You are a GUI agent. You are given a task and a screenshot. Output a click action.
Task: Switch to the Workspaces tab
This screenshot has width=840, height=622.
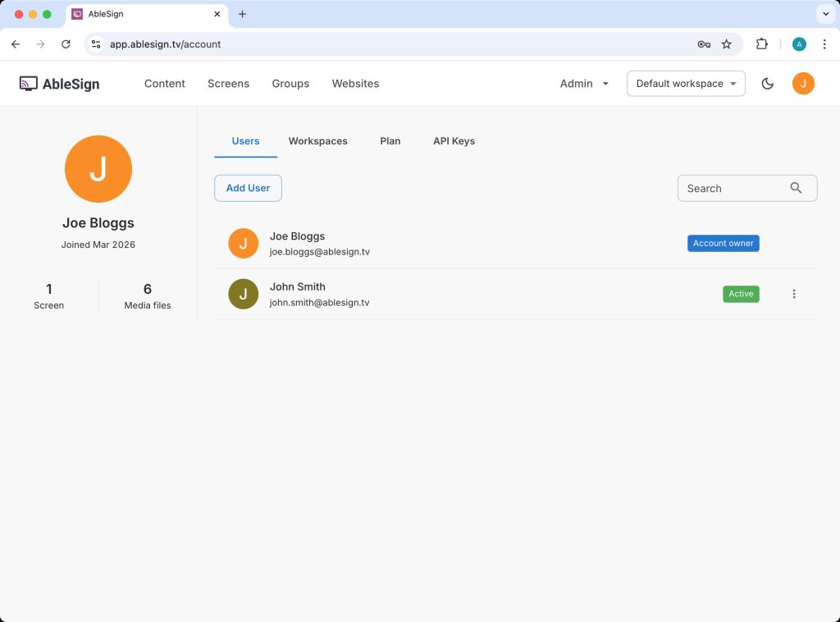click(x=317, y=141)
